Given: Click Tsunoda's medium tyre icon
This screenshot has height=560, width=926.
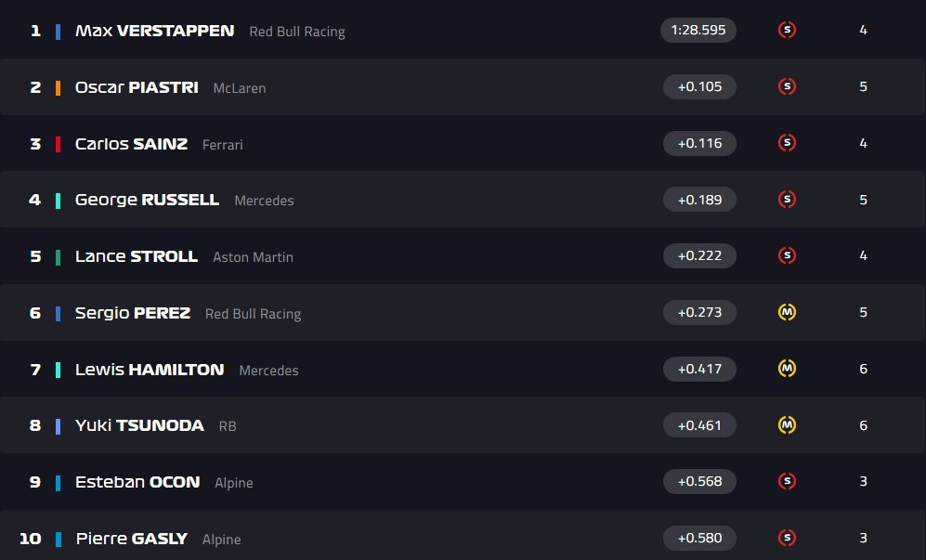Looking at the screenshot, I should [x=787, y=424].
